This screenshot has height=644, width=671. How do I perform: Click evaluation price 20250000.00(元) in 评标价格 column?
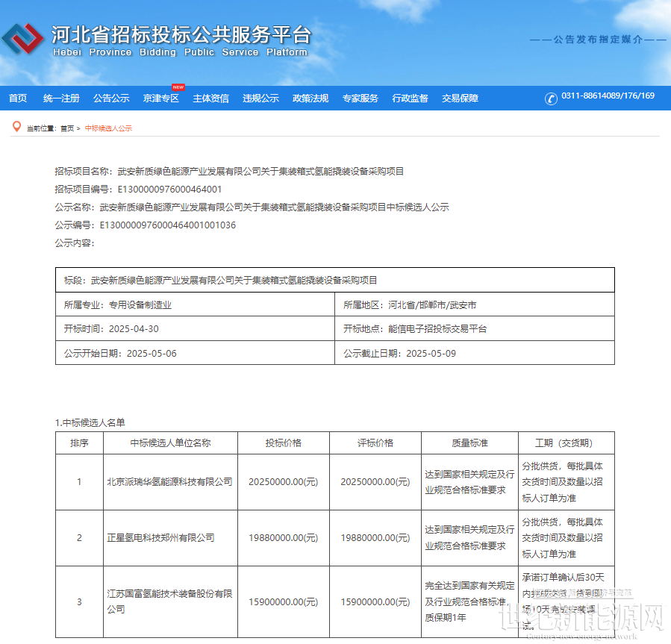[375, 482]
